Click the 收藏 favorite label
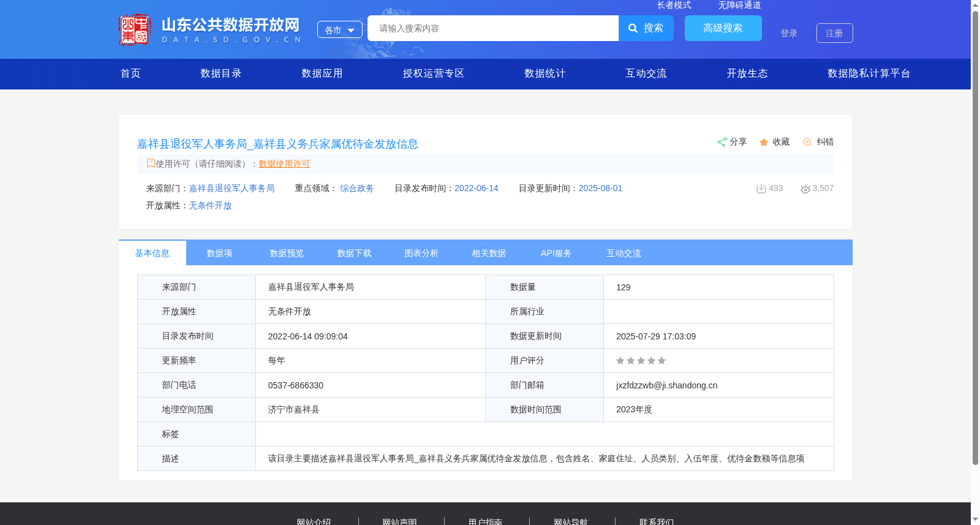 click(x=781, y=142)
